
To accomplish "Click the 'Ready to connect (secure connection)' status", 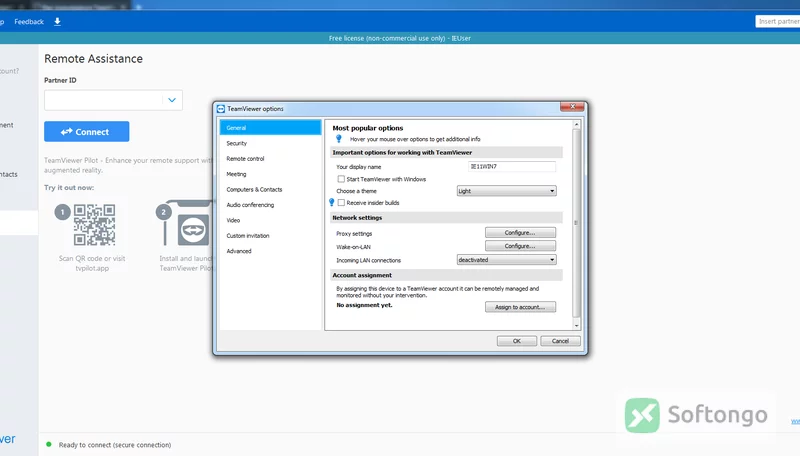I will coord(115,445).
